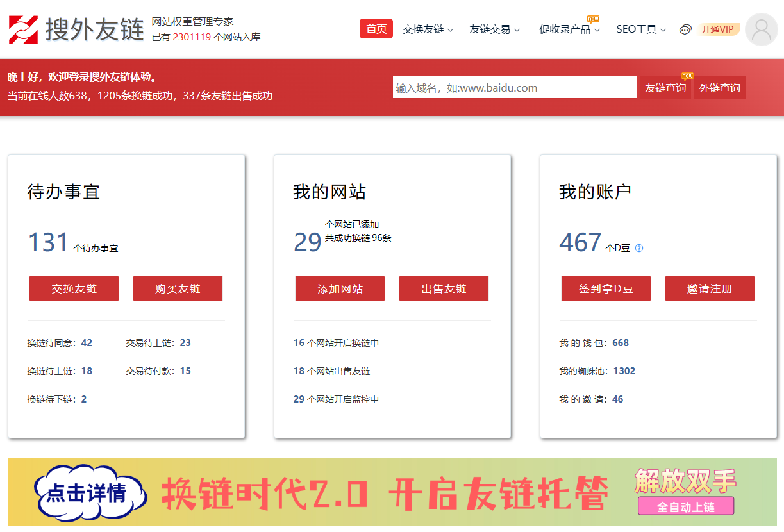Open the SEO工具 dropdown menu
Image resolution: width=784 pixels, height=532 pixels.
point(641,29)
